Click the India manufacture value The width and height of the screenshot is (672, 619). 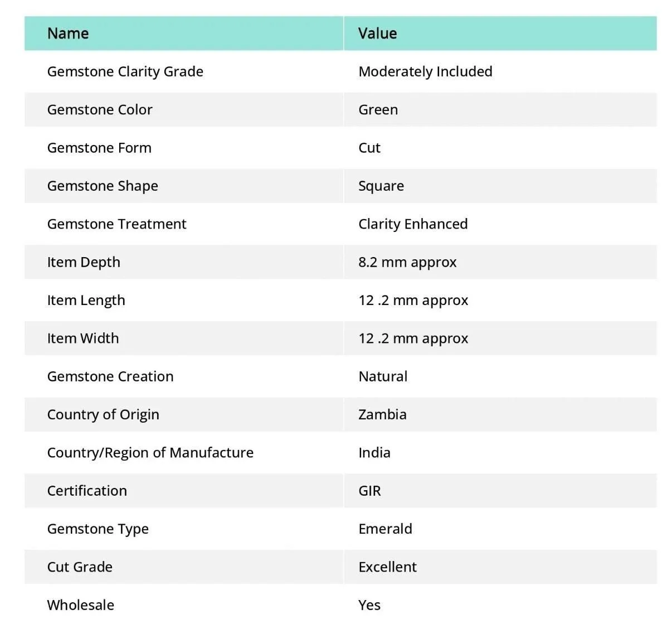(x=374, y=453)
